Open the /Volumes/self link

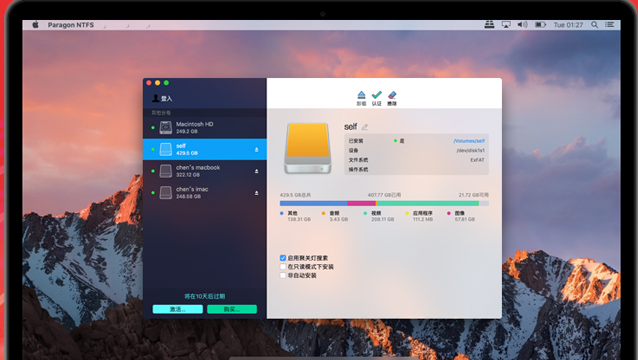coord(469,141)
